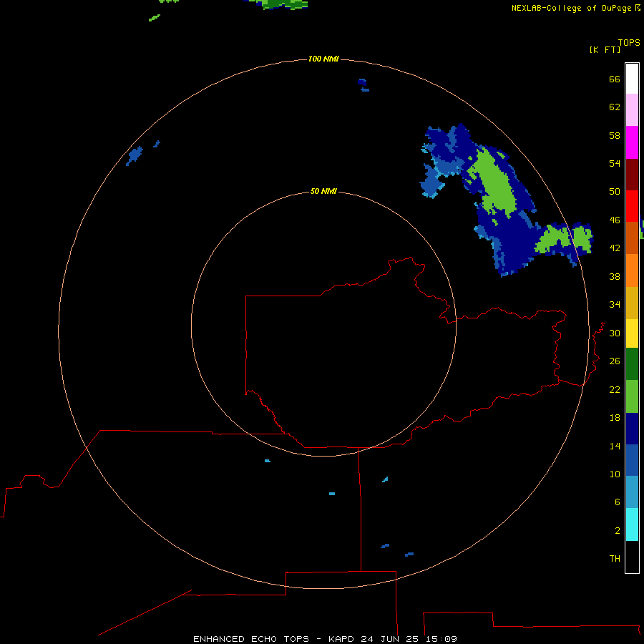Click the blue echo blob near northwest ring
Viewport: 644px width, 644px height.
point(134,156)
